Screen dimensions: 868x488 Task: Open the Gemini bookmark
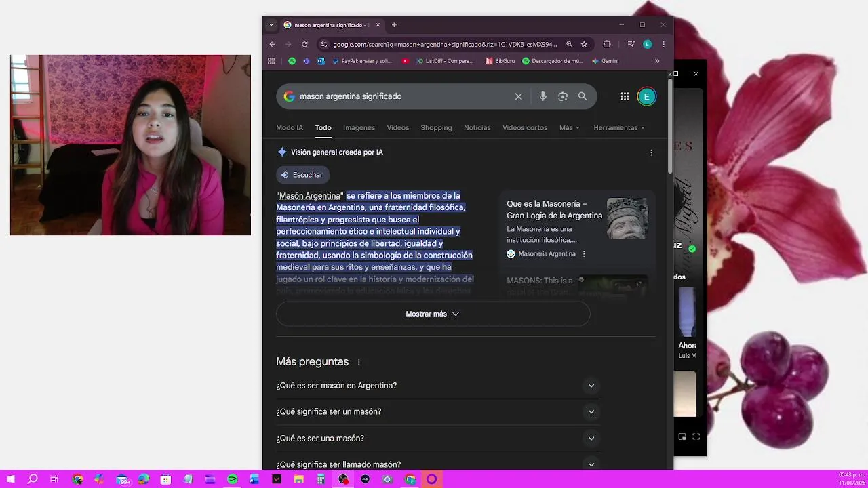point(605,61)
